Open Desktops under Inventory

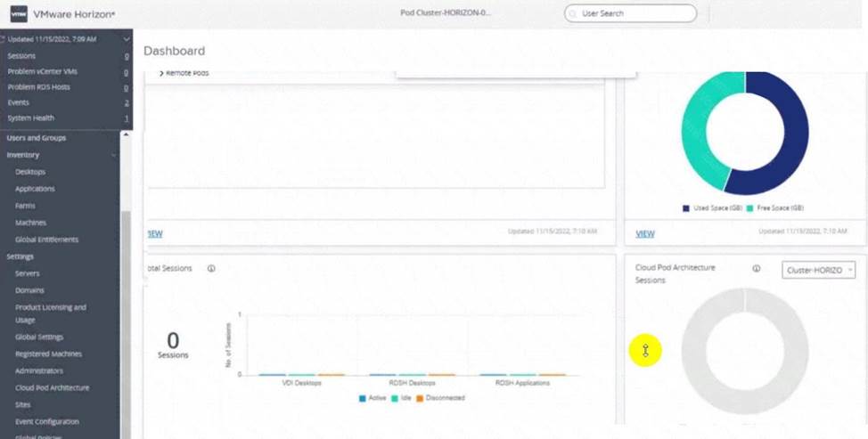tap(30, 172)
